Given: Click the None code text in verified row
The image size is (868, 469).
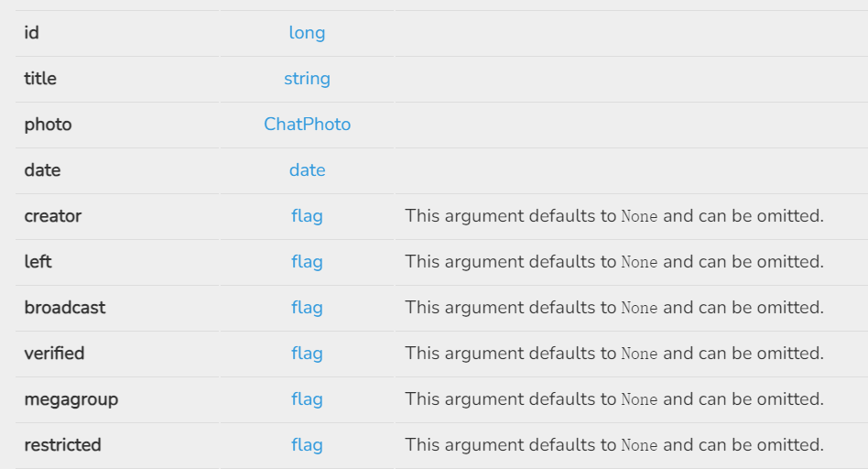Looking at the screenshot, I should [x=639, y=354].
